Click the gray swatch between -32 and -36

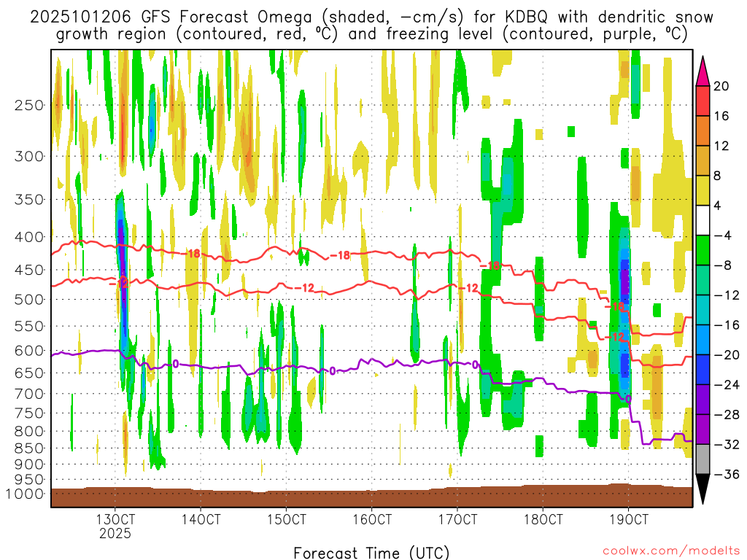tap(703, 459)
